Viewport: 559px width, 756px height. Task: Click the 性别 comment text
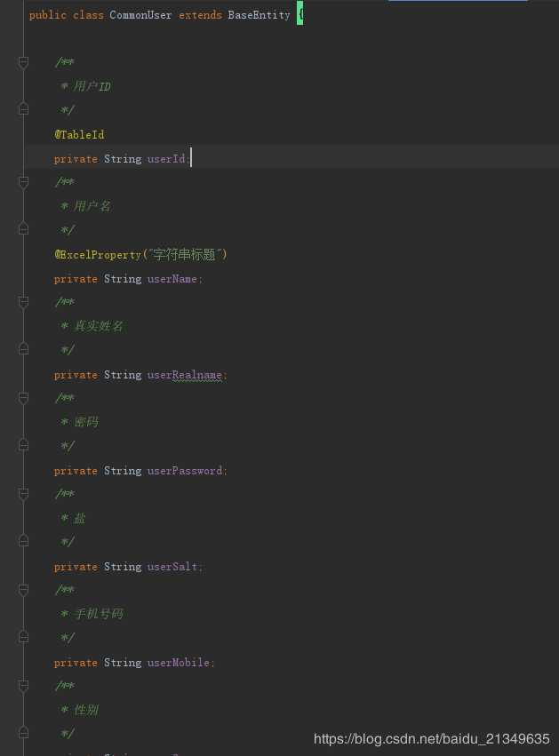(86, 710)
